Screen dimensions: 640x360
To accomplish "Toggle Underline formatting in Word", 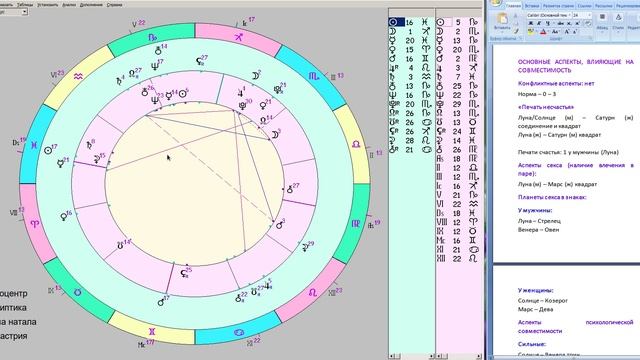I will (x=548, y=23).
